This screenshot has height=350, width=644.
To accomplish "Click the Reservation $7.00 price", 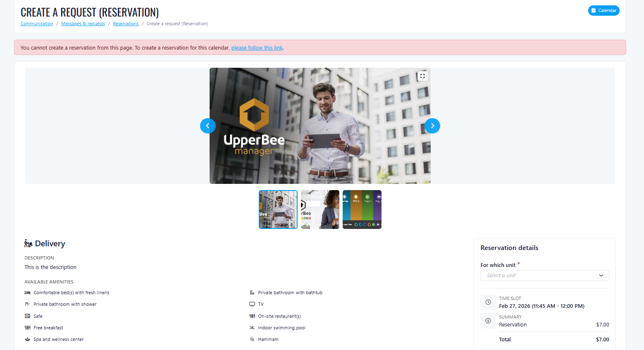I will (x=603, y=325).
